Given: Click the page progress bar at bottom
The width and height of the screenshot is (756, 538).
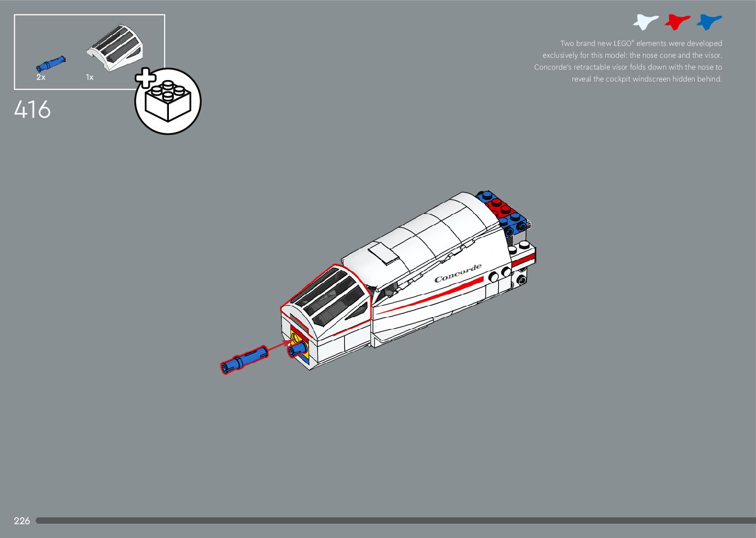Looking at the screenshot, I should pyautogui.click(x=395, y=521).
